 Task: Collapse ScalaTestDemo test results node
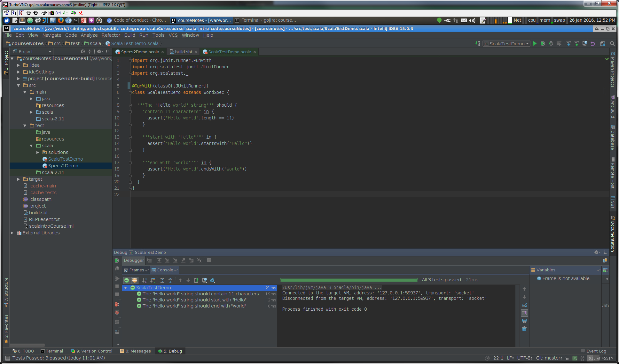(x=126, y=288)
